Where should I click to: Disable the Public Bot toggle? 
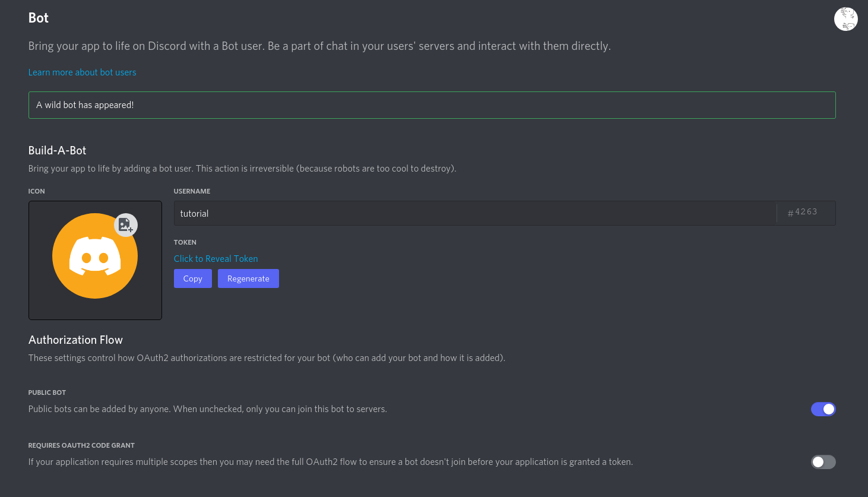click(x=823, y=409)
